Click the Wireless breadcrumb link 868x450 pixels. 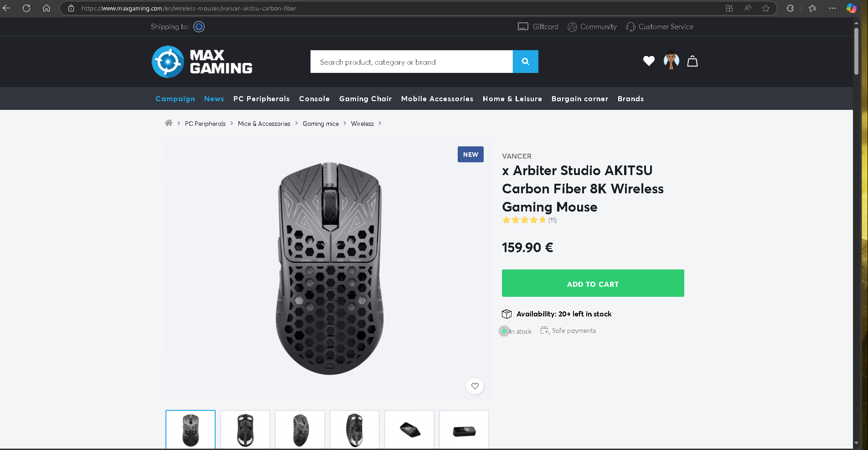pyautogui.click(x=362, y=124)
